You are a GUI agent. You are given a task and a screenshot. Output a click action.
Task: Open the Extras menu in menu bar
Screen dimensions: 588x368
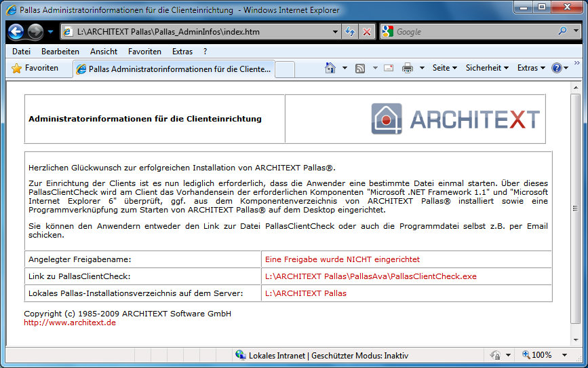point(182,52)
